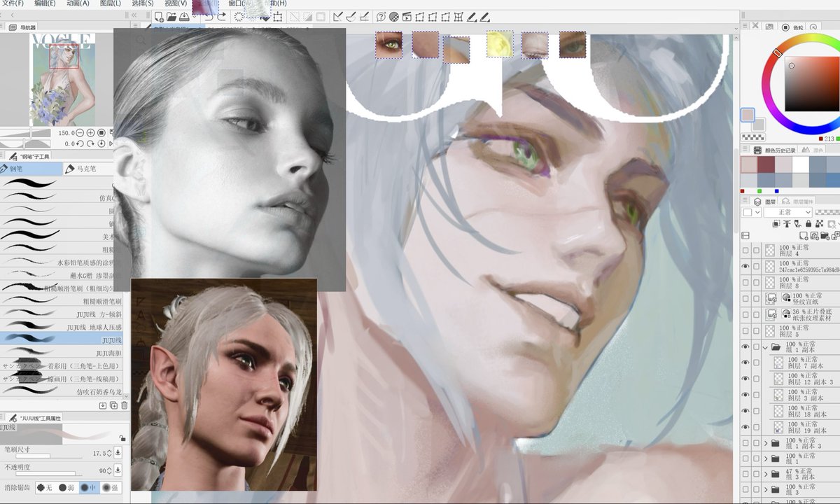Click the Open file folder icon
Viewport: 840px width, 504px height.
pyautogui.click(x=171, y=17)
